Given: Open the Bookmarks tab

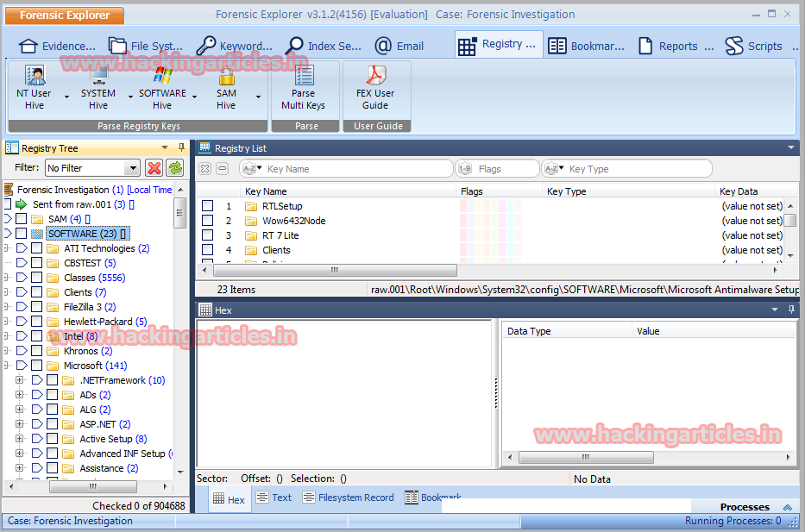Looking at the screenshot, I should 587,47.
